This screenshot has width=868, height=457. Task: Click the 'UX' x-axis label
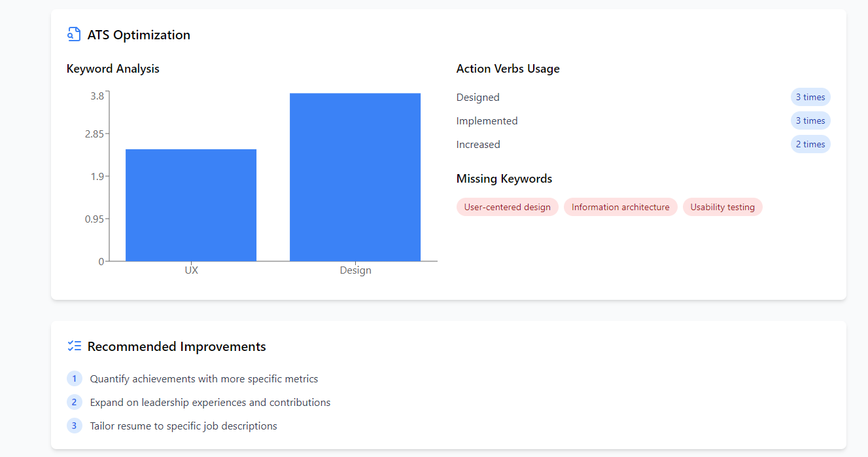(191, 270)
